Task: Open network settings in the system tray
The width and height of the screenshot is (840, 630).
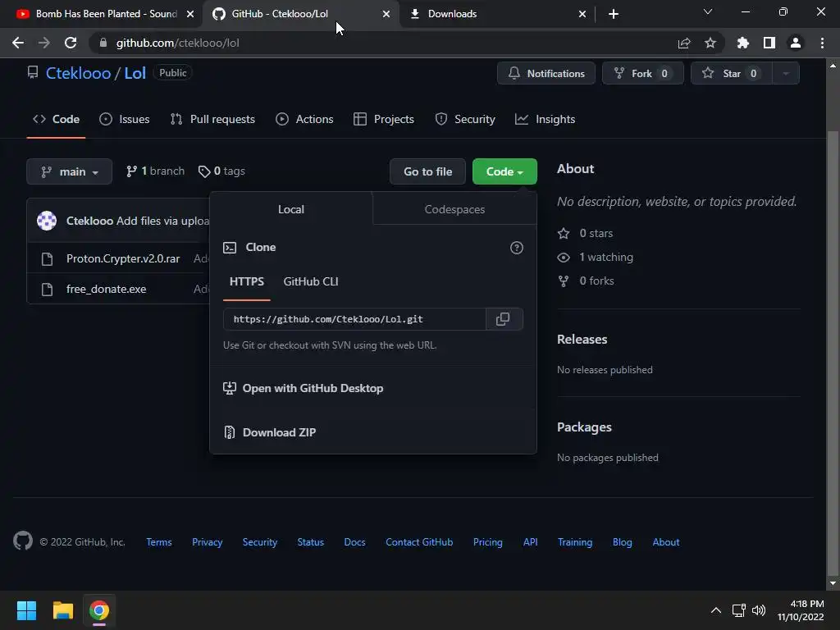Action: (x=739, y=610)
